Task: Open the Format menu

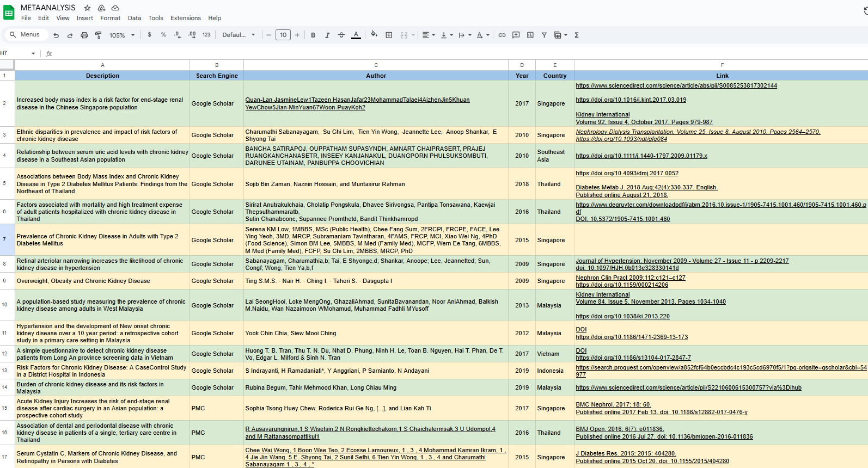Action: point(111,18)
